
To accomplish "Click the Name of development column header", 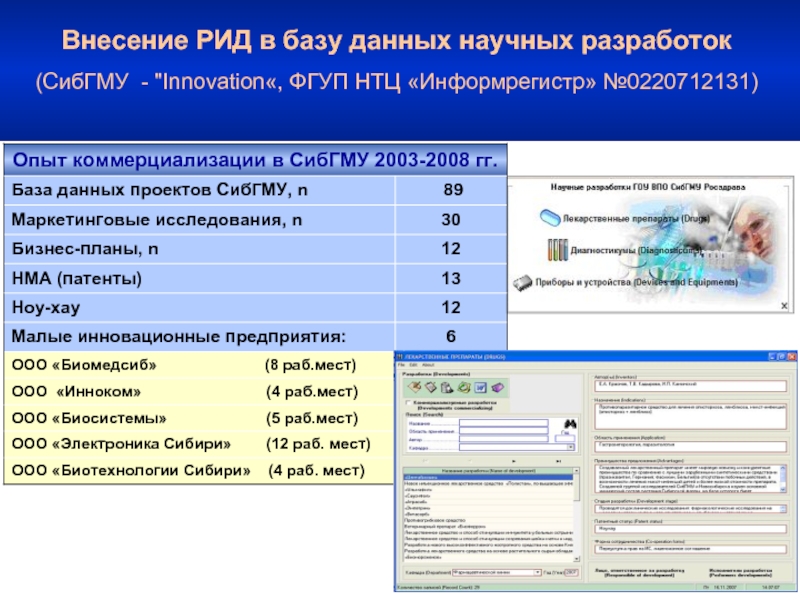I will 489,470.
